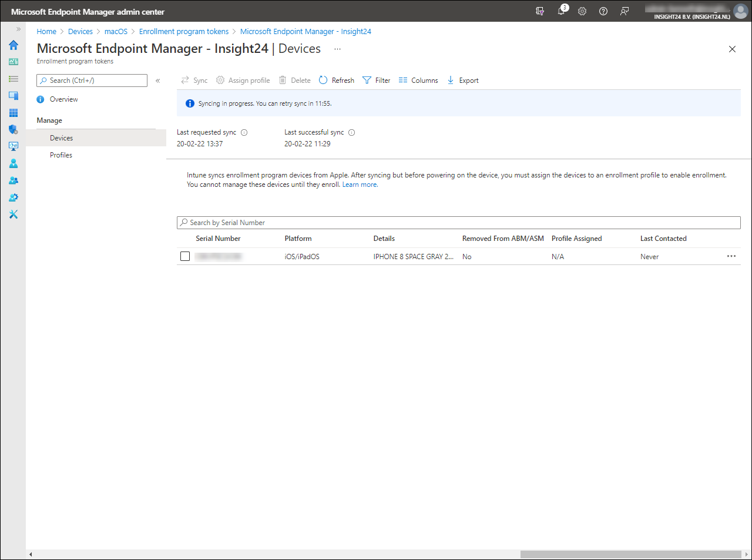Select Overview in the resource menu
Viewport: 752px width, 560px height.
(63, 99)
